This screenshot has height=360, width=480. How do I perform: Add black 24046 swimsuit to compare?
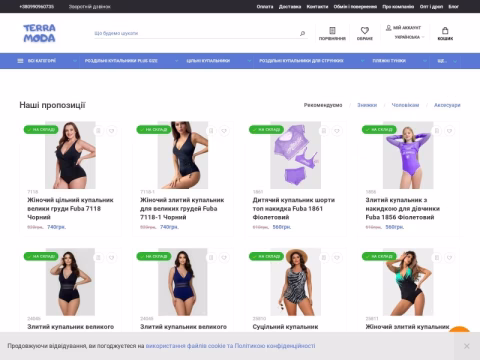98,257
